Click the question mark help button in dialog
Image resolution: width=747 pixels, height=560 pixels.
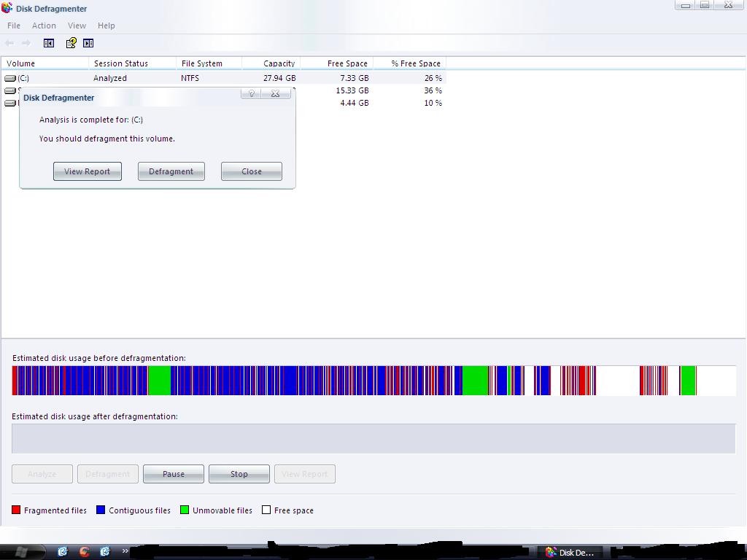tap(251, 93)
